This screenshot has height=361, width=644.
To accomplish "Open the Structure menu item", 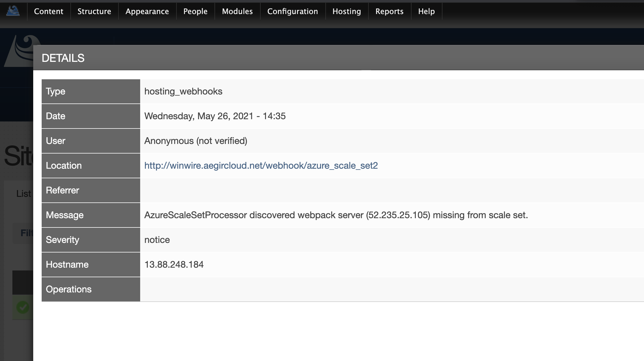I will click(94, 11).
